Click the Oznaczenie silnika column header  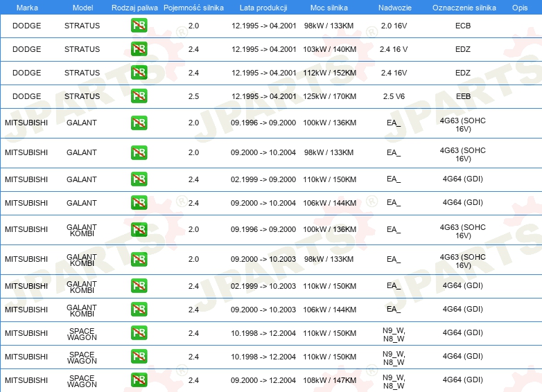click(x=464, y=7)
